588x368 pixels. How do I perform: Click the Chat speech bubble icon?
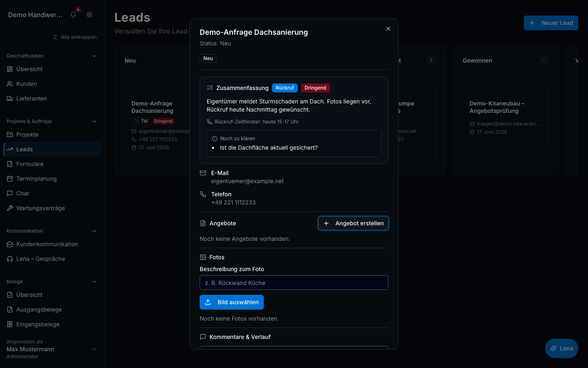click(x=10, y=193)
